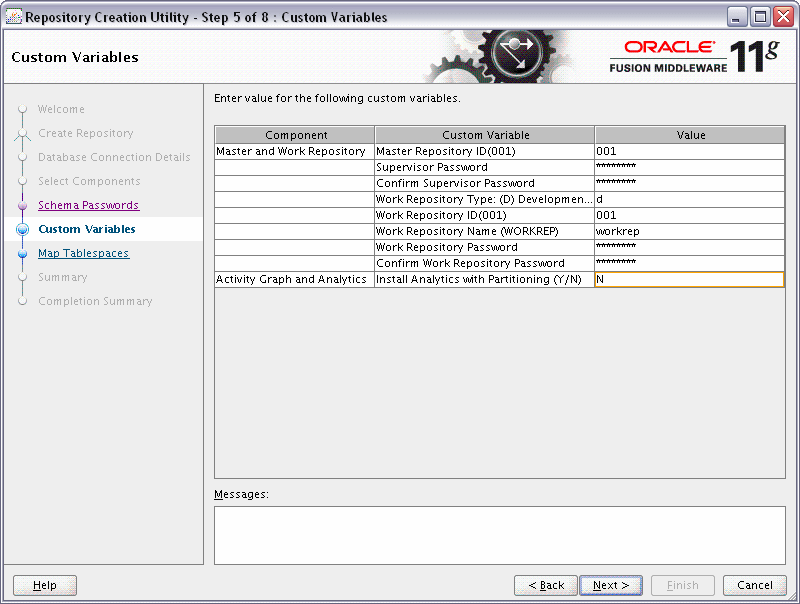Viewport: 800px width, 604px height.
Task: Click the Summary step label
Action: 63,277
